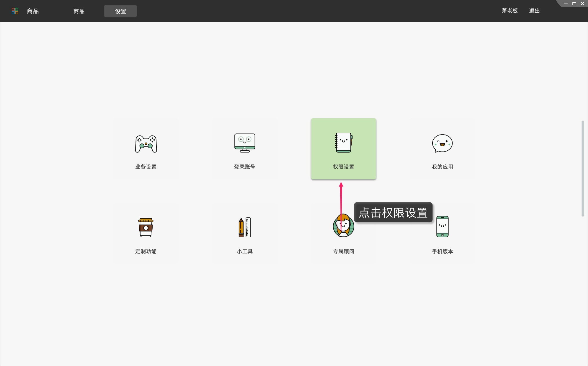588x366 pixels.
Task: Click the 权限设置 text label
Action: coord(343,167)
